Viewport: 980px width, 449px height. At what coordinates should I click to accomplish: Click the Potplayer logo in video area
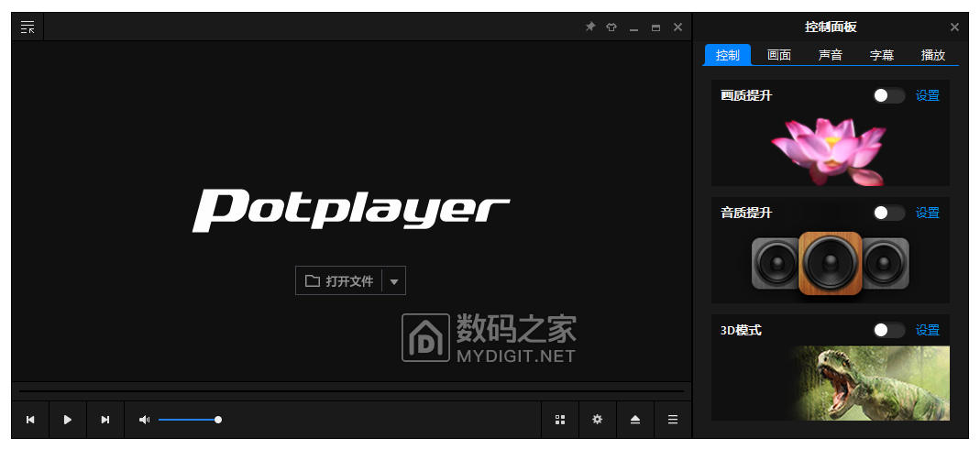[350, 210]
